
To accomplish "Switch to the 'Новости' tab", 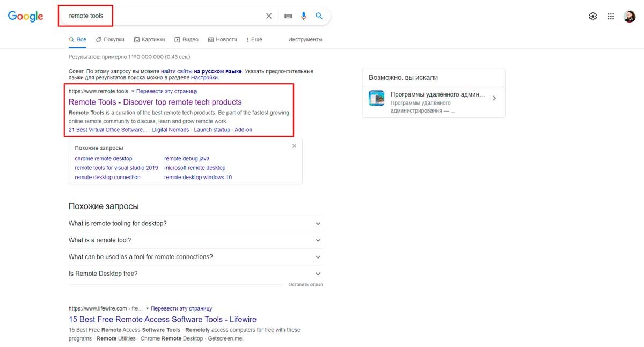I will tap(222, 39).
